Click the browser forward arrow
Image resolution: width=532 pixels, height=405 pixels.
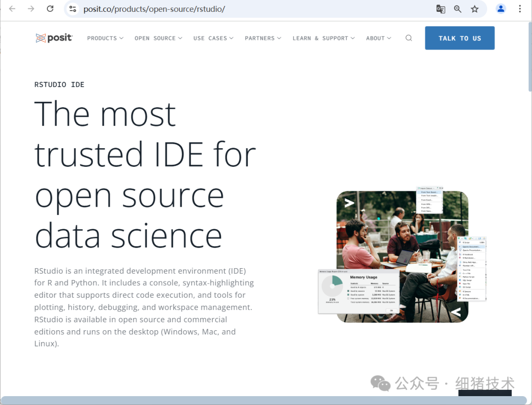(31, 9)
